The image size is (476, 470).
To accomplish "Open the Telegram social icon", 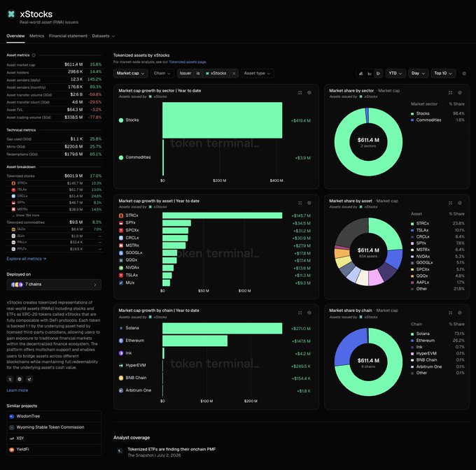I will pyautogui.click(x=29, y=379).
